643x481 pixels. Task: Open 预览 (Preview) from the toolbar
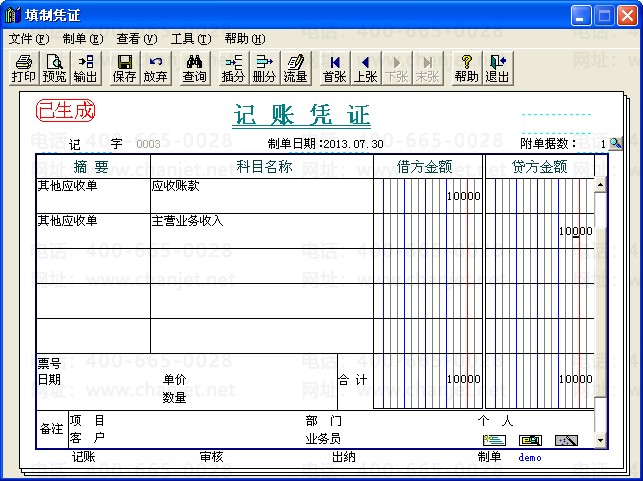point(55,68)
